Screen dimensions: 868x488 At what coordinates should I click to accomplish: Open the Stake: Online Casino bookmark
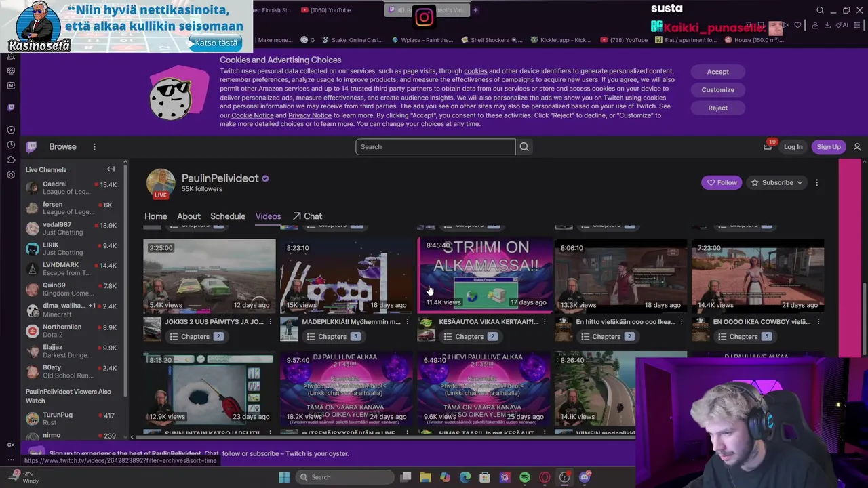click(x=353, y=40)
